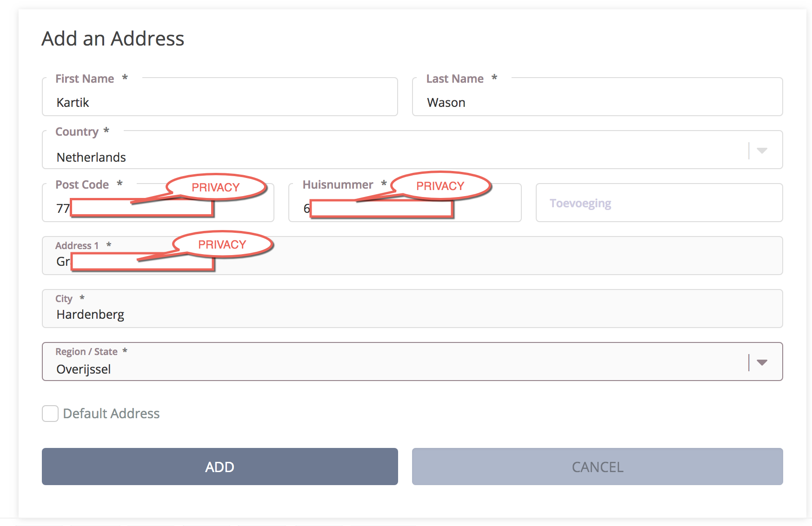Viewport: 812px width, 526px height.
Task: Click the PRIVACY callout above Post Code
Action: pos(216,187)
